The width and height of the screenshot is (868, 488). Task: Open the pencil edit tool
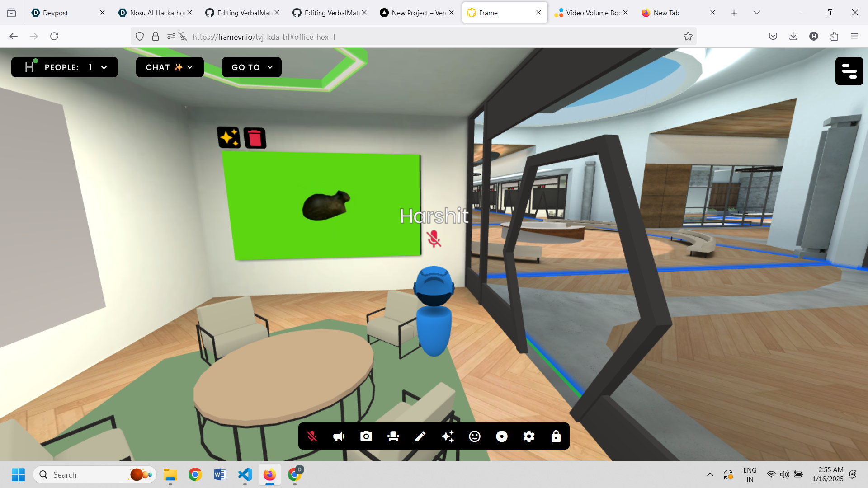tap(420, 436)
